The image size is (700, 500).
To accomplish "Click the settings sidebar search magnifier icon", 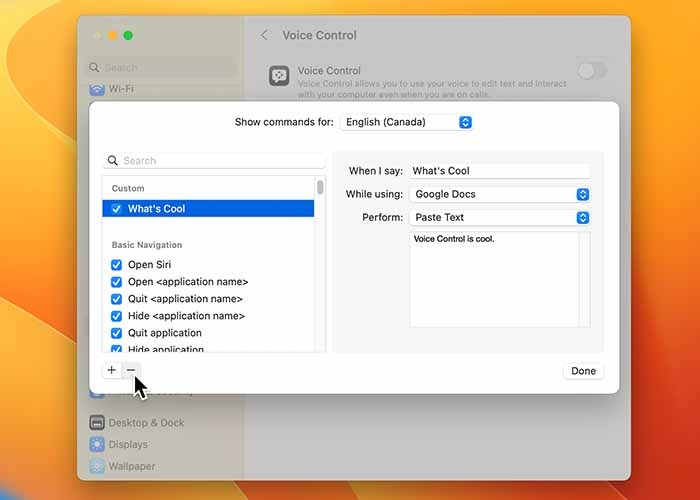I will tap(94, 67).
